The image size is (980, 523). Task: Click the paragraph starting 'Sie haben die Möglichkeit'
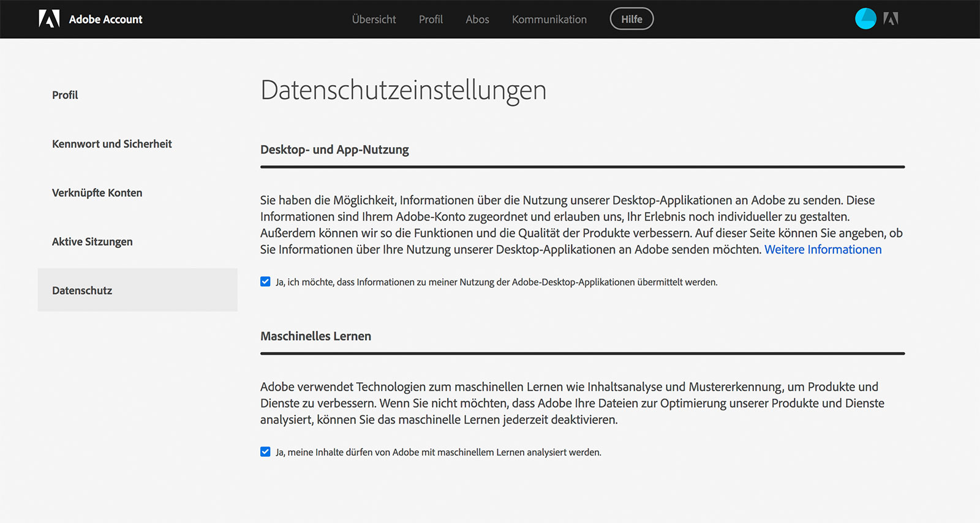[581, 225]
